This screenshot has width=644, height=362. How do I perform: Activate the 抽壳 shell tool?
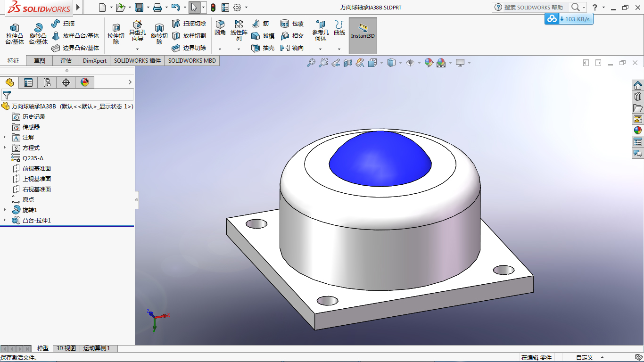tap(263, 48)
